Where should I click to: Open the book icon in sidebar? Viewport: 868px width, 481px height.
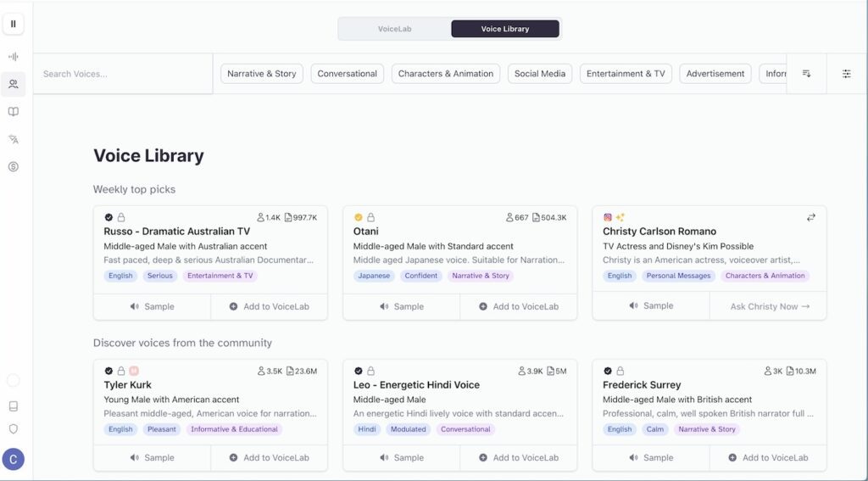13,112
